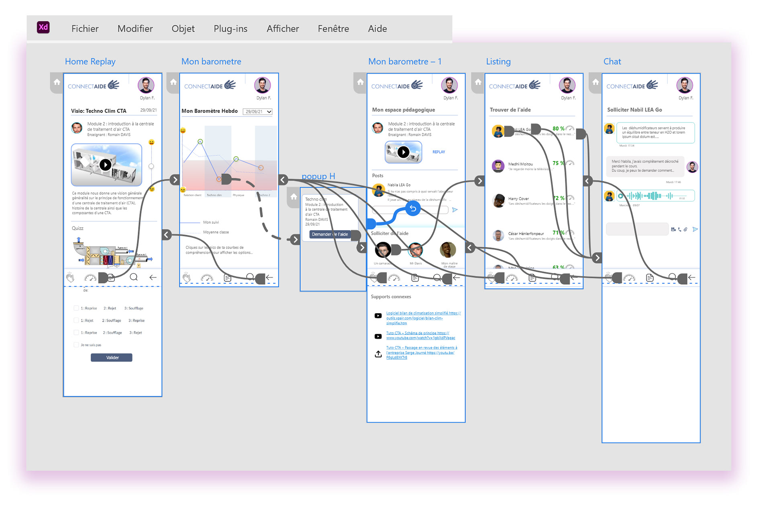This screenshot has width=771, height=532.
Task: Click the REPLAY link by the video thumbnail
Action: click(439, 152)
